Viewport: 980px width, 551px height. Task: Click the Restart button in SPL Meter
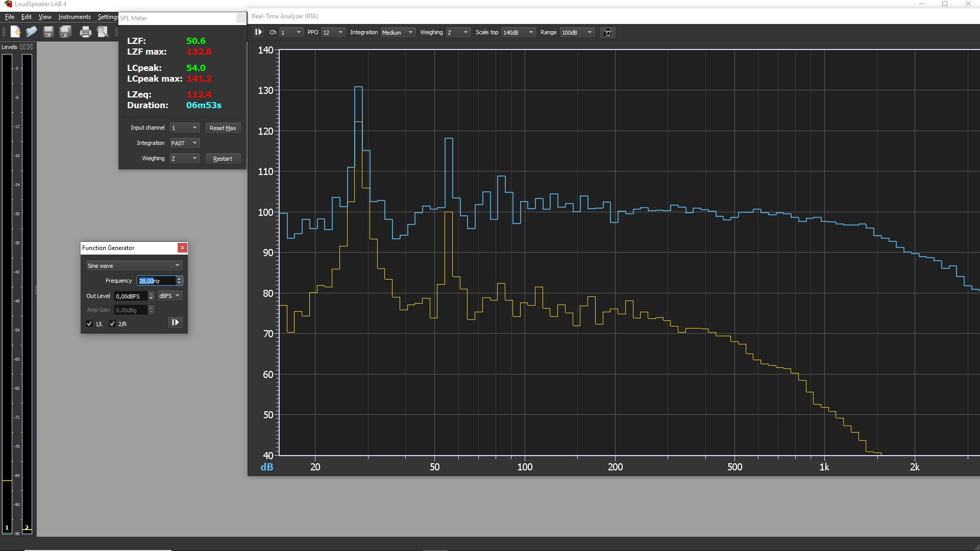[x=223, y=159]
